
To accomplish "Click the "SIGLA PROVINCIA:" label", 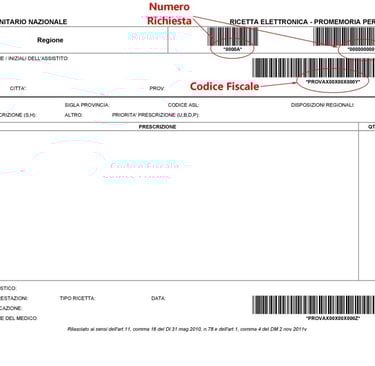I will [x=87, y=105].
